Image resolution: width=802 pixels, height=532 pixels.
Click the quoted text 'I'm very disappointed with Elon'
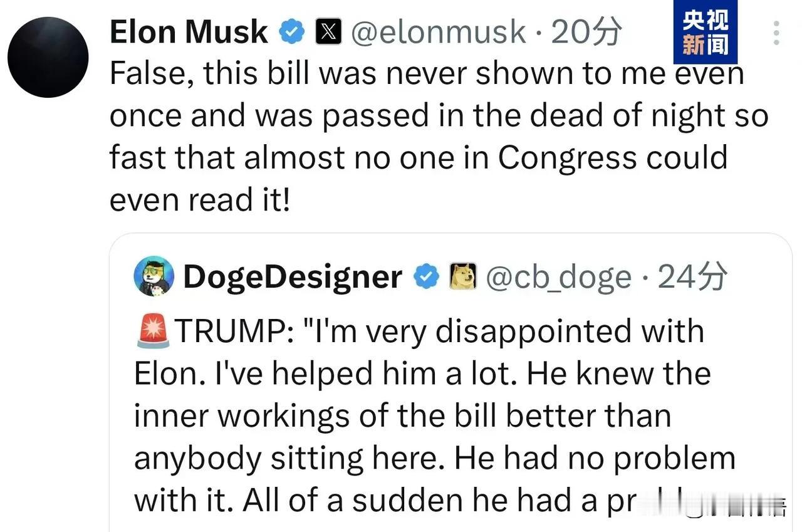[x=501, y=331]
